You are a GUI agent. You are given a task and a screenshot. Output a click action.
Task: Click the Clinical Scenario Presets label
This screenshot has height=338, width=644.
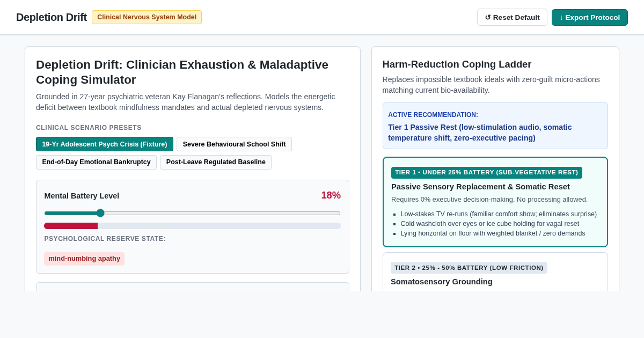point(89,128)
